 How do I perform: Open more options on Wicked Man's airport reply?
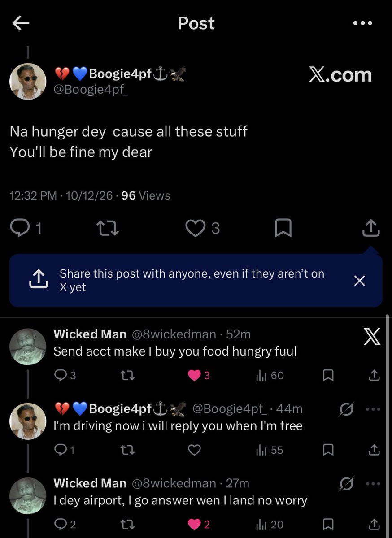(x=373, y=483)
